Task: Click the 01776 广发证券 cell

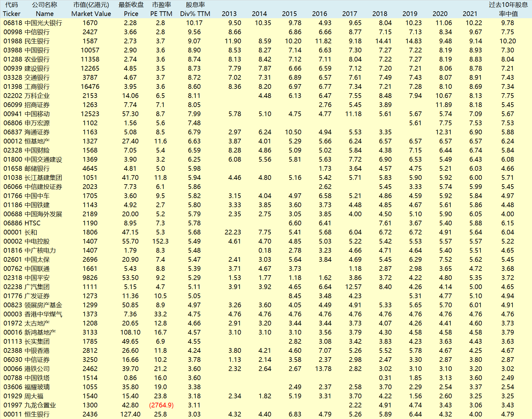Action: [x=26, y=296]
